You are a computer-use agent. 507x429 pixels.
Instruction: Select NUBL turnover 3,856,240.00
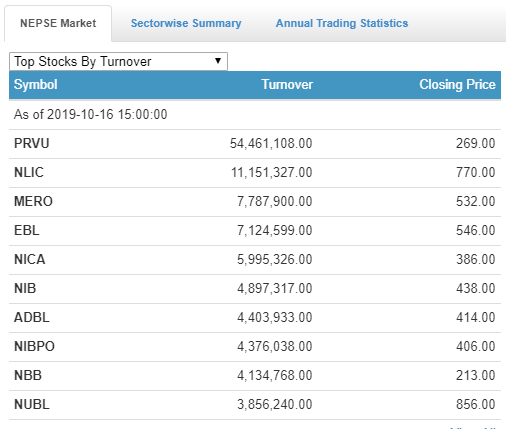coord(275,404)
